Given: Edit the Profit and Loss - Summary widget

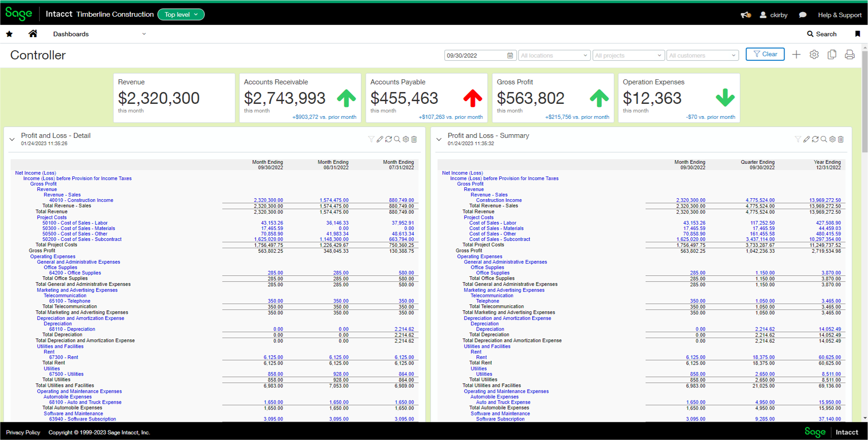Looking at the screenshot, I should (x=807, y=139).
